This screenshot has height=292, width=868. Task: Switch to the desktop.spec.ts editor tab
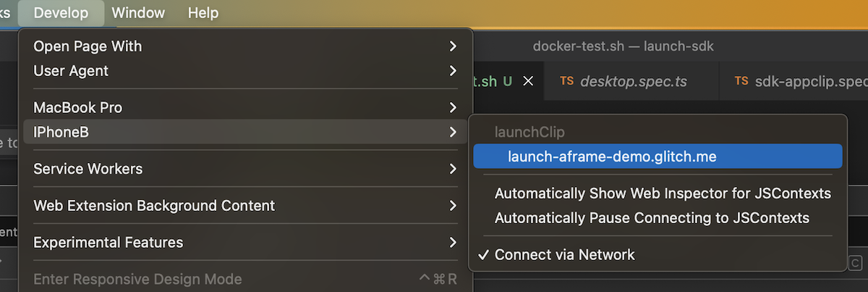(x=631, y=81)
